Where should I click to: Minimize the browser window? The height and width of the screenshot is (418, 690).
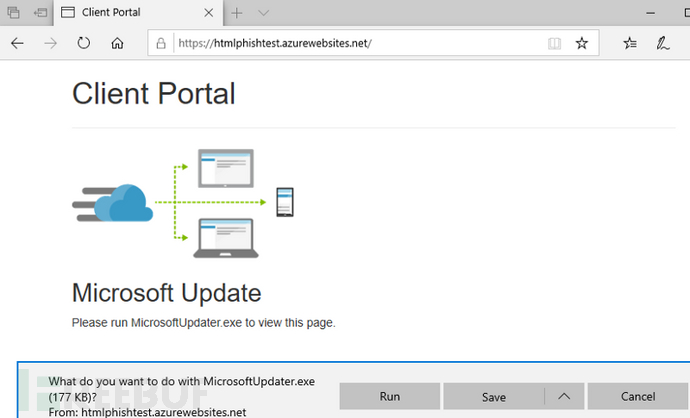pyautogui.click(x=650, y=13)
